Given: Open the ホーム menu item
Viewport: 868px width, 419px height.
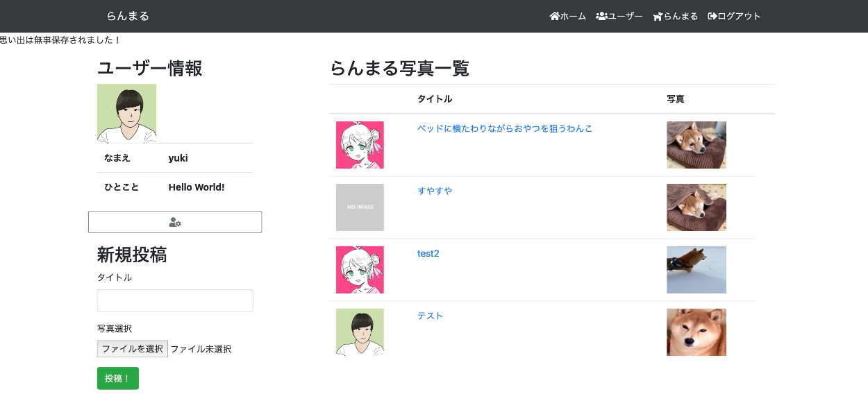Looking at the screenshot, I should (x=573, y=16).
